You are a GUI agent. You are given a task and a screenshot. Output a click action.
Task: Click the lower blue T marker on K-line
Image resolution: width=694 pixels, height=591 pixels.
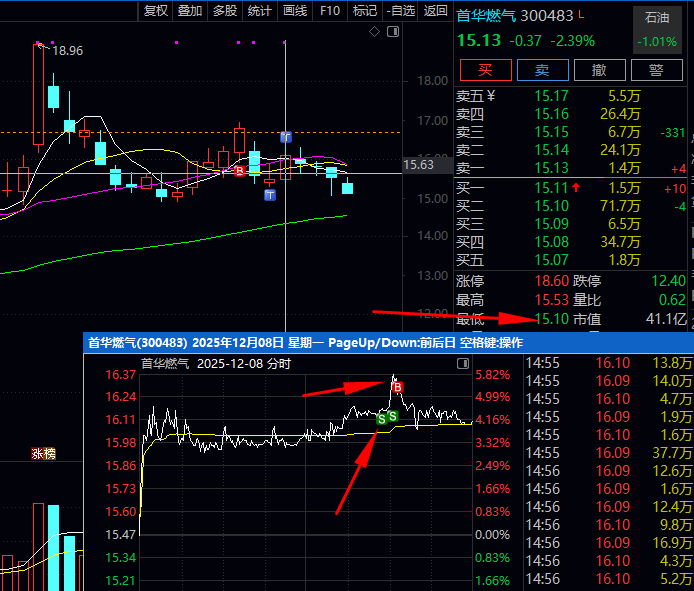(270, 195)
